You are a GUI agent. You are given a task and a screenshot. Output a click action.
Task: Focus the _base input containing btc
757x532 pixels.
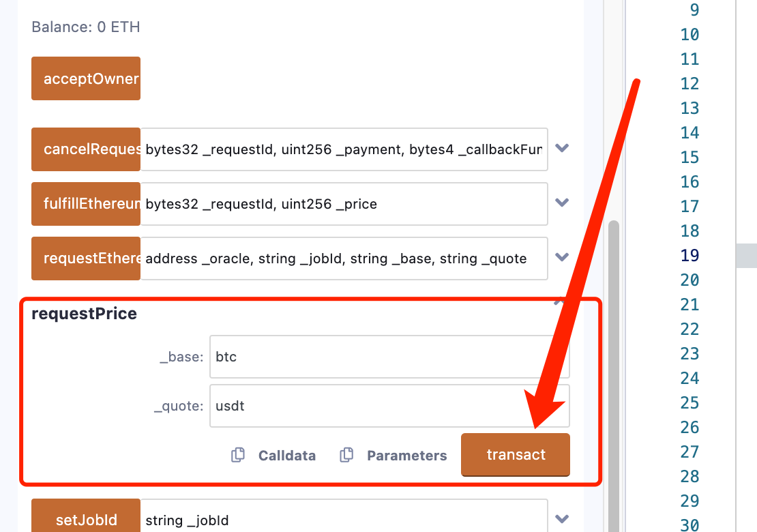pos(389,357)
